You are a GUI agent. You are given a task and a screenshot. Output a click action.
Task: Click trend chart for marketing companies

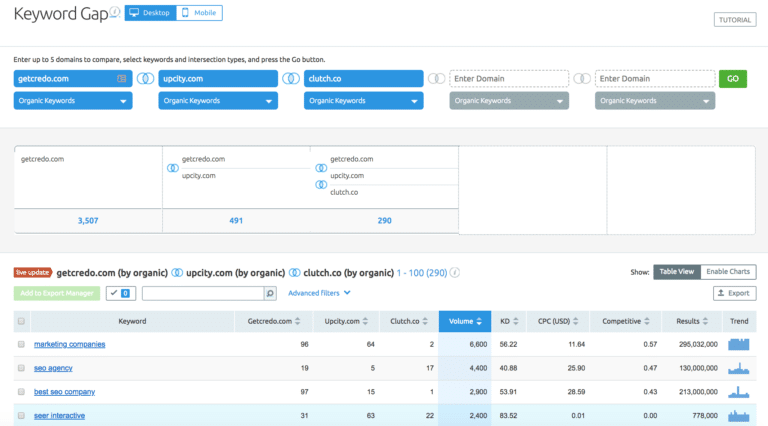click(739, 344)
